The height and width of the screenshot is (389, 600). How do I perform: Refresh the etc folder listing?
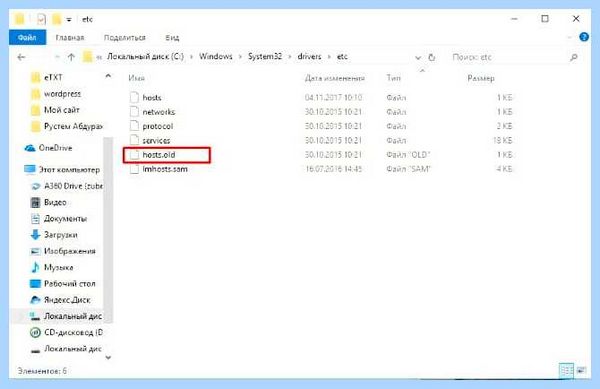coord(432,57)
